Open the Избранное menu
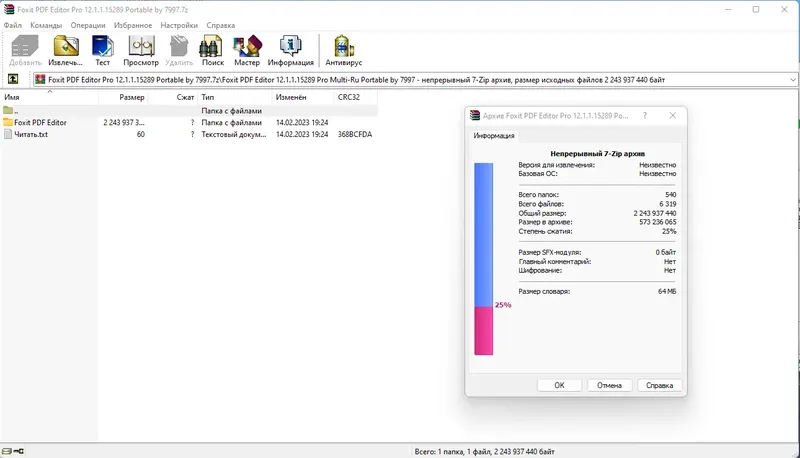The height and width of the screenshot is (458, 800). coord(133,25)
